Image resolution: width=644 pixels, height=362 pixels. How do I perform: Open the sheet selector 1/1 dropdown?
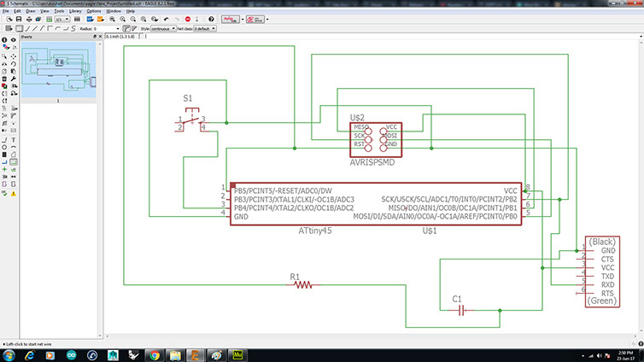[x=62, y=20]
